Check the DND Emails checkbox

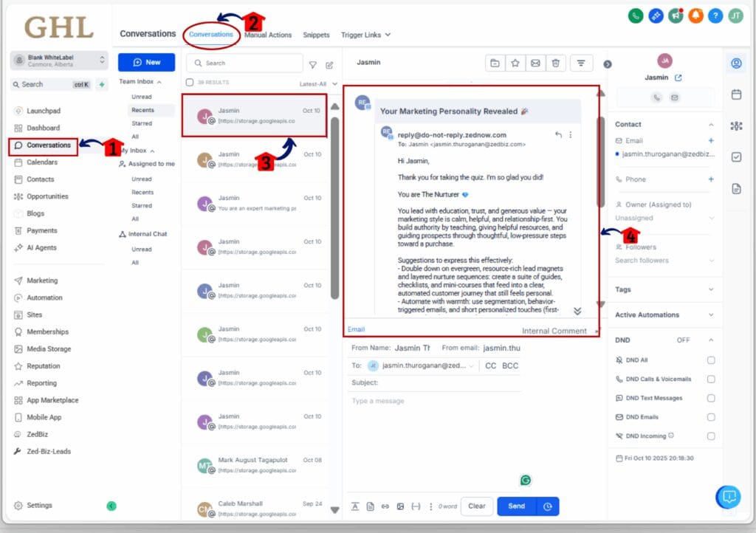pos(710,417)
